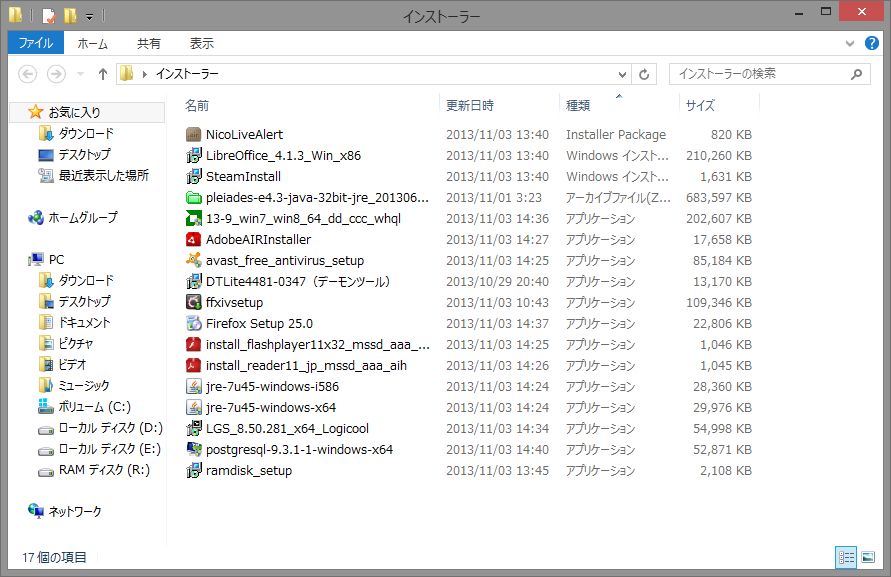Open the help question mark icon
The width and height of the screenshot is (891, 577).
coord(872,43)
